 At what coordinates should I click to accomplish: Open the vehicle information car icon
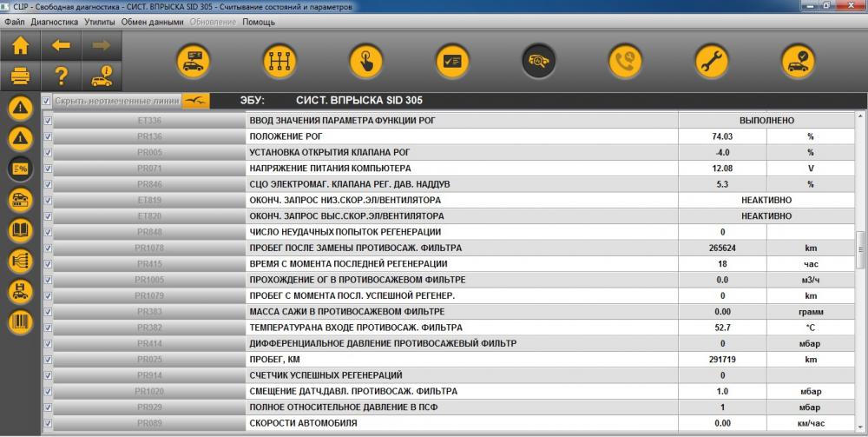tap(102, 76)
